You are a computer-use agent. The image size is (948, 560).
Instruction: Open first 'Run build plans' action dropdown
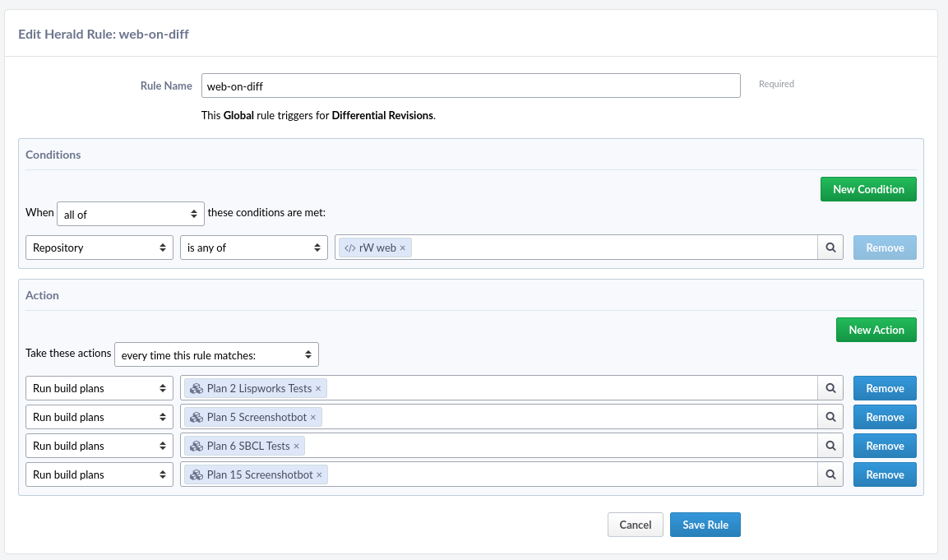pyautogui.click(x=99, y=388)
